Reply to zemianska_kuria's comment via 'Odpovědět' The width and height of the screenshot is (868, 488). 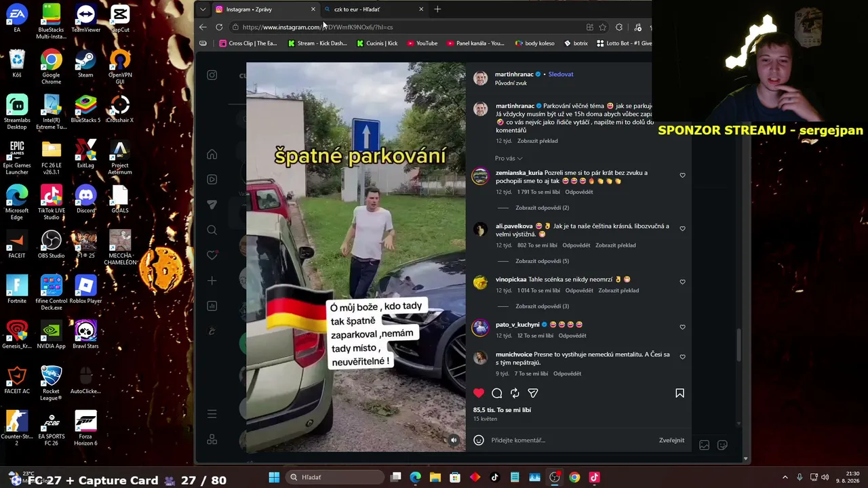pos(579,192)
